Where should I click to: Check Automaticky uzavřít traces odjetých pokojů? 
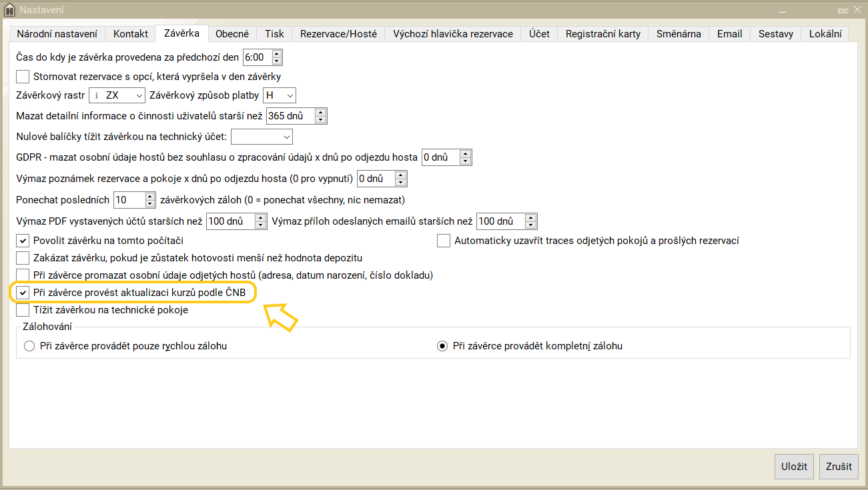point(444,241)
